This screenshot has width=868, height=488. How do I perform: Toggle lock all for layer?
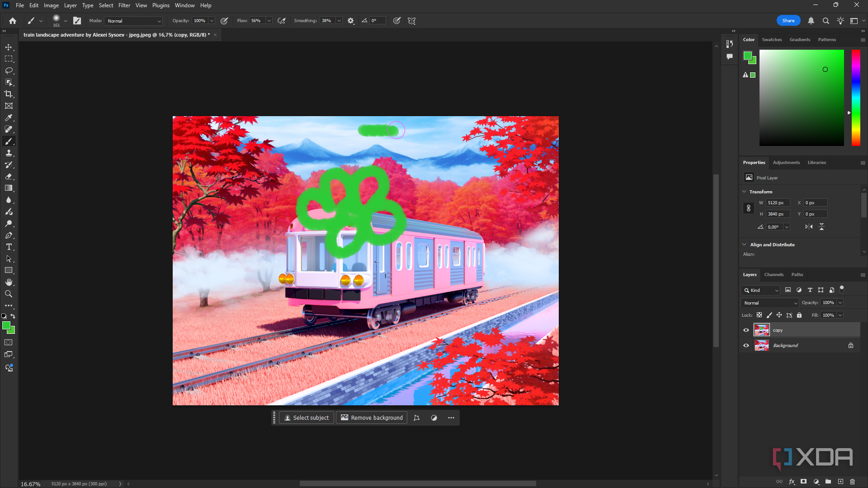click(x=799, y=315)
